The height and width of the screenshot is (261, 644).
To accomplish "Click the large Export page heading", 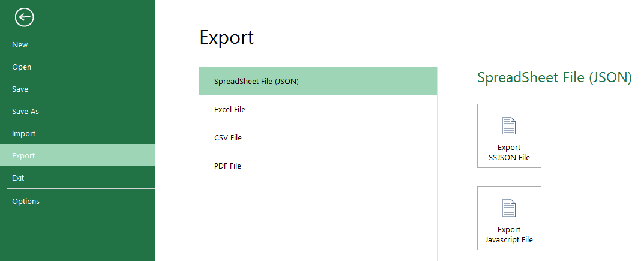I will (x=227, y=38).
